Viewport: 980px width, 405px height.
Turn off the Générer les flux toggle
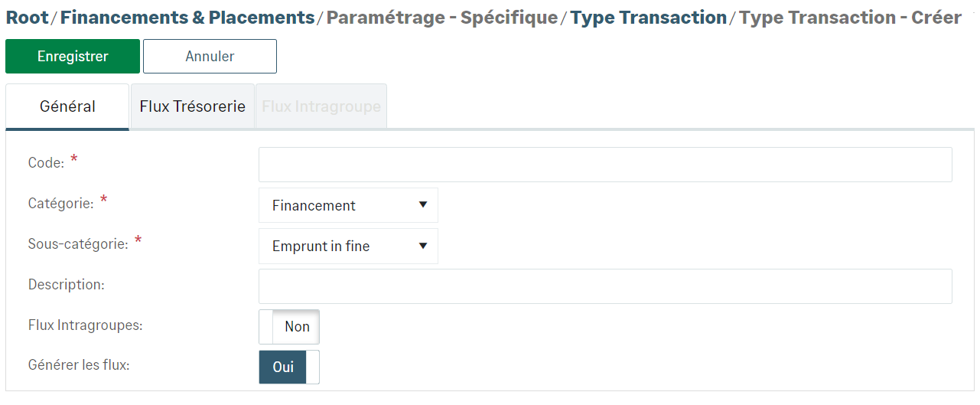(289, 367)
